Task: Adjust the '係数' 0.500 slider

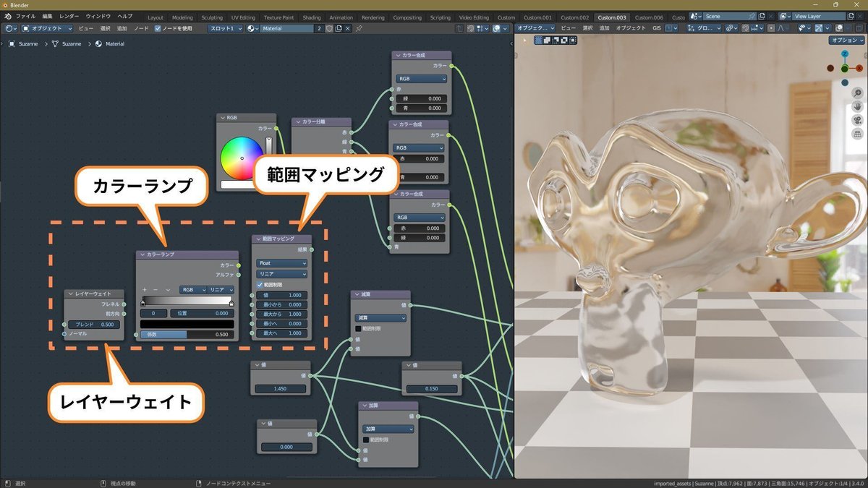Action: point(186,335)
